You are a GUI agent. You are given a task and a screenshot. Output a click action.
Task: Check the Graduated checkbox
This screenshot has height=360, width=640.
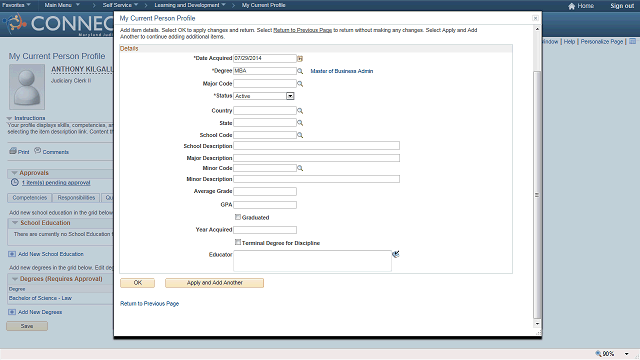pos(238,217)
